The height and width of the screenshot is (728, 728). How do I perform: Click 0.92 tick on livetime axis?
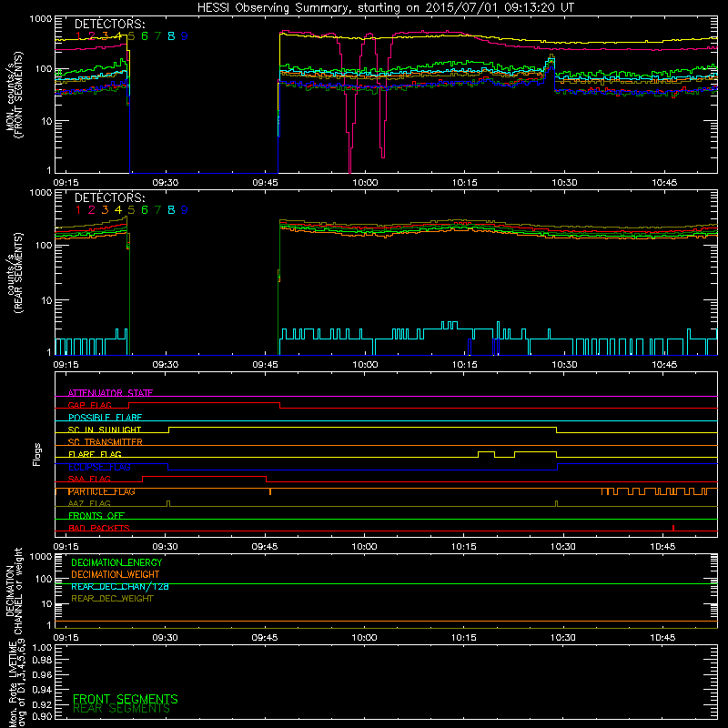pos(42,703)
